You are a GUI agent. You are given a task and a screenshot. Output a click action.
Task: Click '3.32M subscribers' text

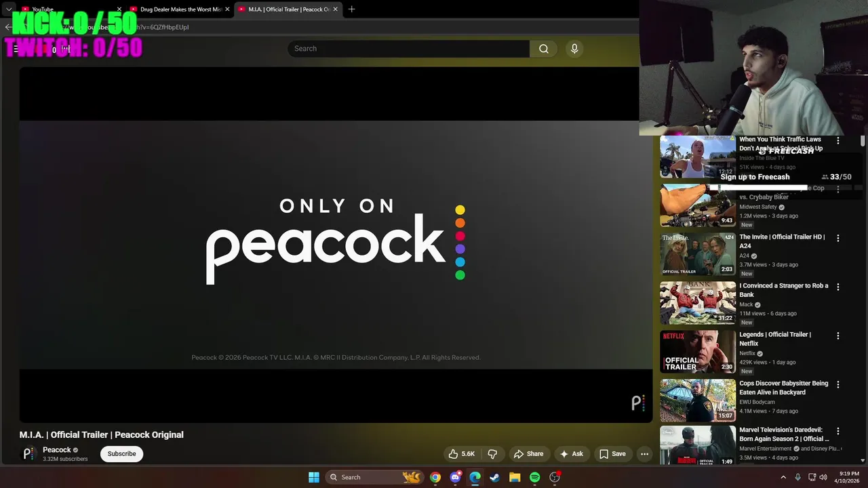pos(65,460)
